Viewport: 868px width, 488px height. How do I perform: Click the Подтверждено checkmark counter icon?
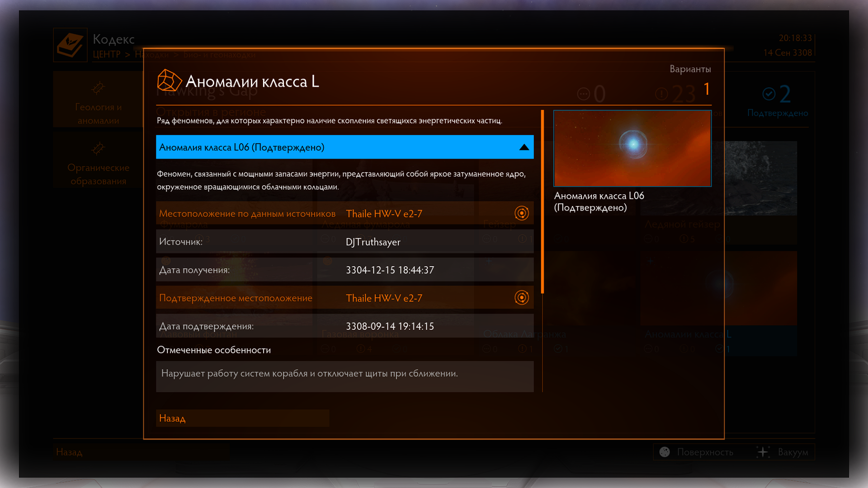coord(769,94)
